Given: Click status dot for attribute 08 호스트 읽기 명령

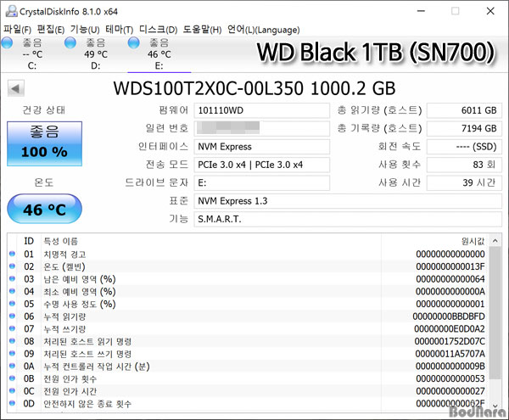Looking at the screenshot, I should point(13,341).
